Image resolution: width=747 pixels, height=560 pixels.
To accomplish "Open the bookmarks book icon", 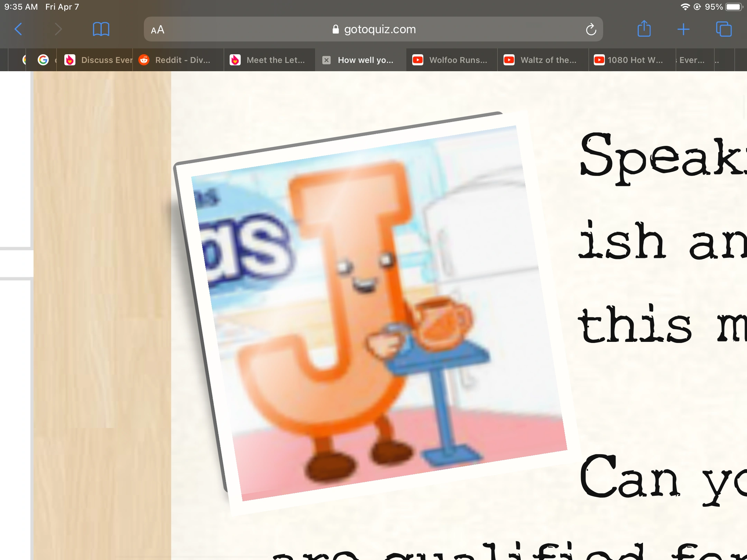I will [101, 29].
